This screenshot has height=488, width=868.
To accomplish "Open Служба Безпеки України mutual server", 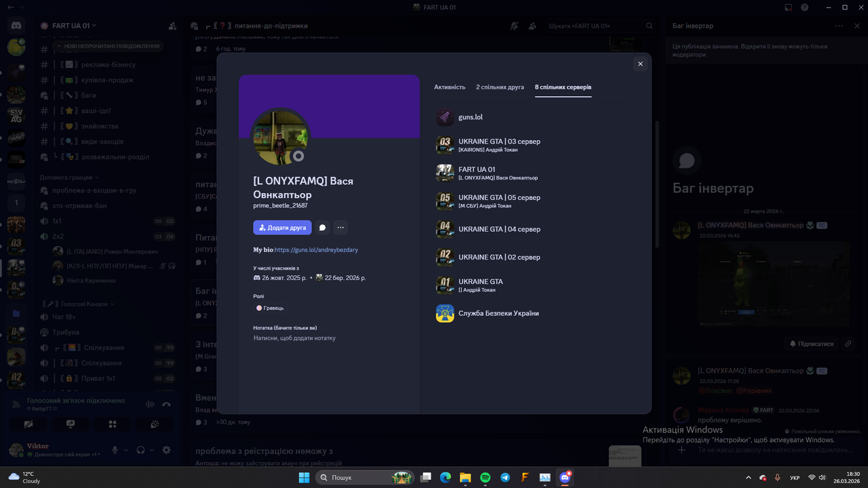I will point(532,313).
